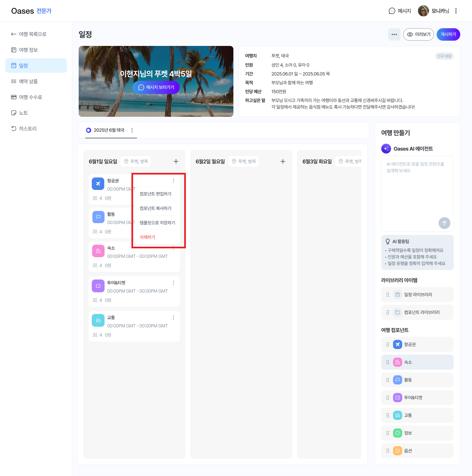Click the plus icon for 6월2일 월요일
This screenshot has width=472, height=476.
pyautogui.click(x=283, y=161)
